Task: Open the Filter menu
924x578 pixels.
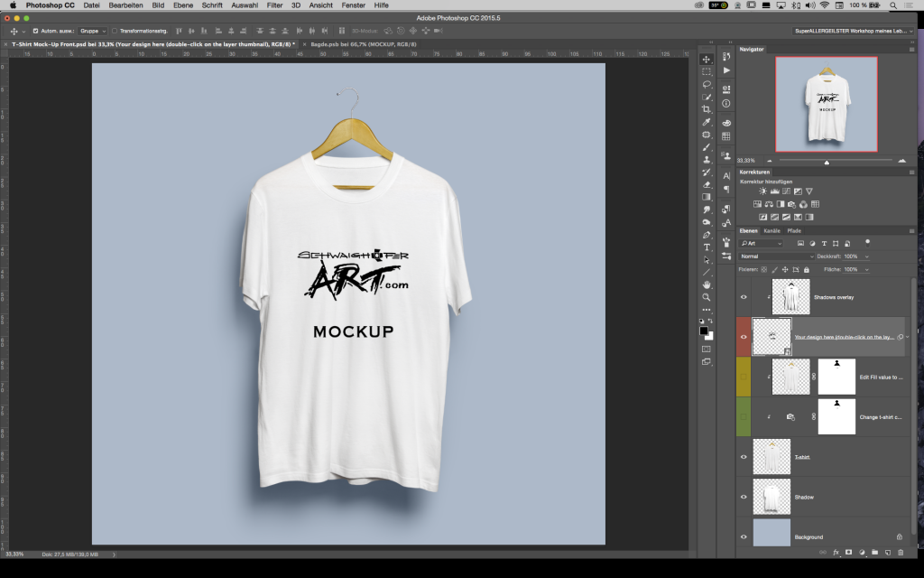Action: click(274, 5)
